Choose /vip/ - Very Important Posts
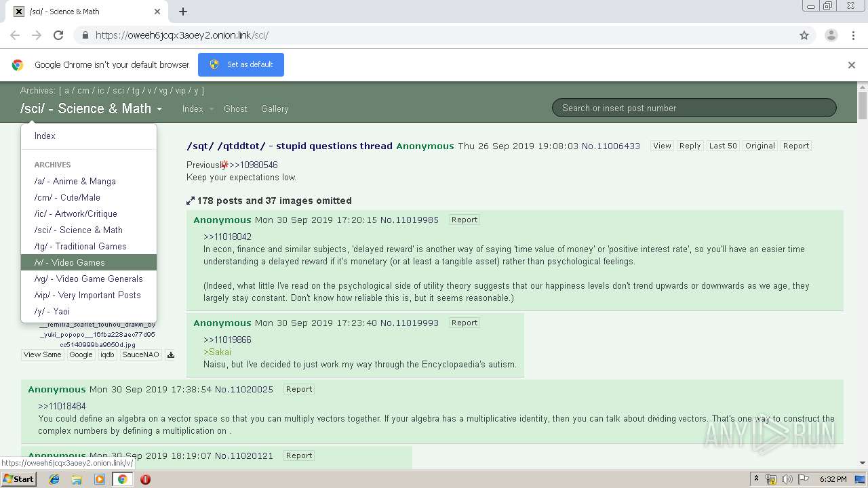Image resolution: width=868 pixels, height=488 pixels. point(89,295)
